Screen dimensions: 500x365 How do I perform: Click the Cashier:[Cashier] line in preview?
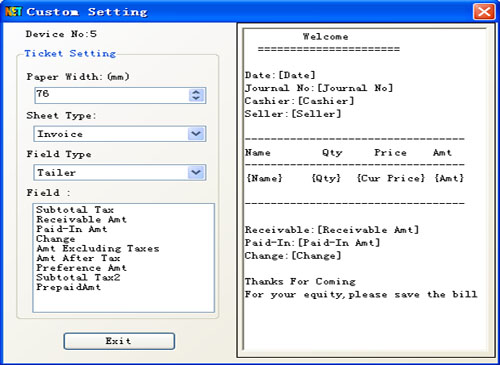299,101
